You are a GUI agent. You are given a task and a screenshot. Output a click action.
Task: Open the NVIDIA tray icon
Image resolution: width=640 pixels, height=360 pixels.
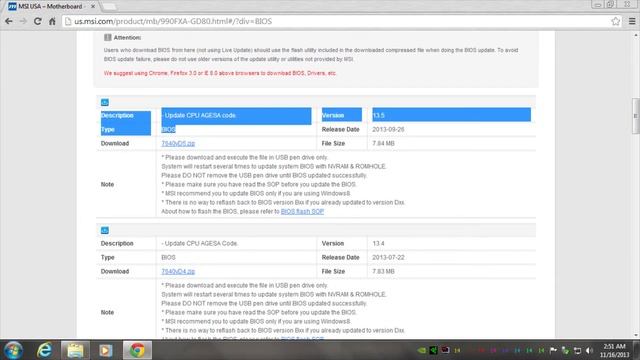422,350
